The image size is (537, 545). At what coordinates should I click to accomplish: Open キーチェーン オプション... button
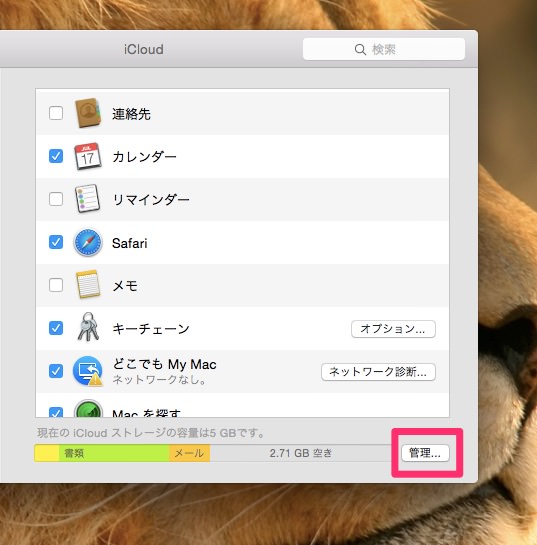(393, 329)
